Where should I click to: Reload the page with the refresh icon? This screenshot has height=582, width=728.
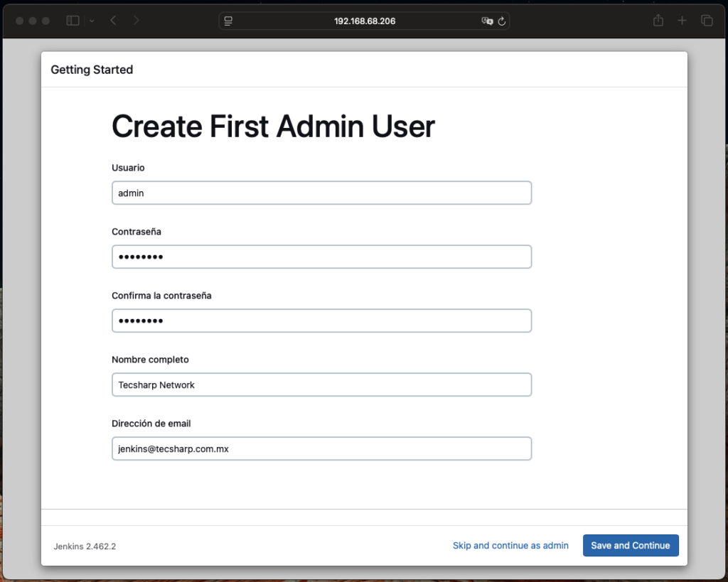[502, 21]
